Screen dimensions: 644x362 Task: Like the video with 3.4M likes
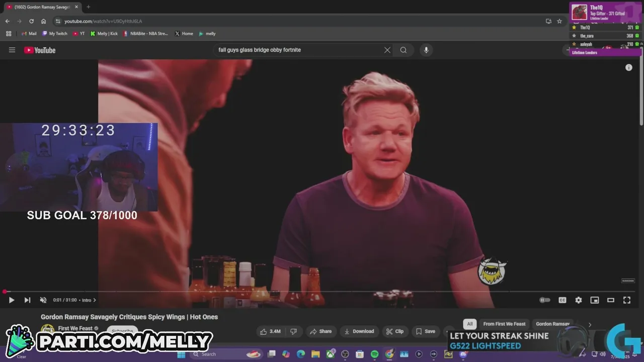270,331
